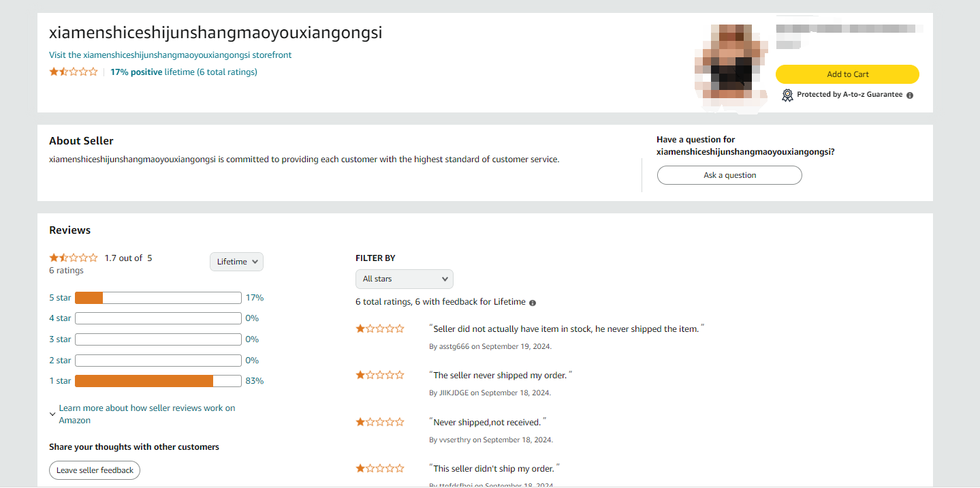Viewport: 980px width, 488px height.
Task: Click the A-to-z Guarantee ribbon badge icon
Action: pos(787,95)
